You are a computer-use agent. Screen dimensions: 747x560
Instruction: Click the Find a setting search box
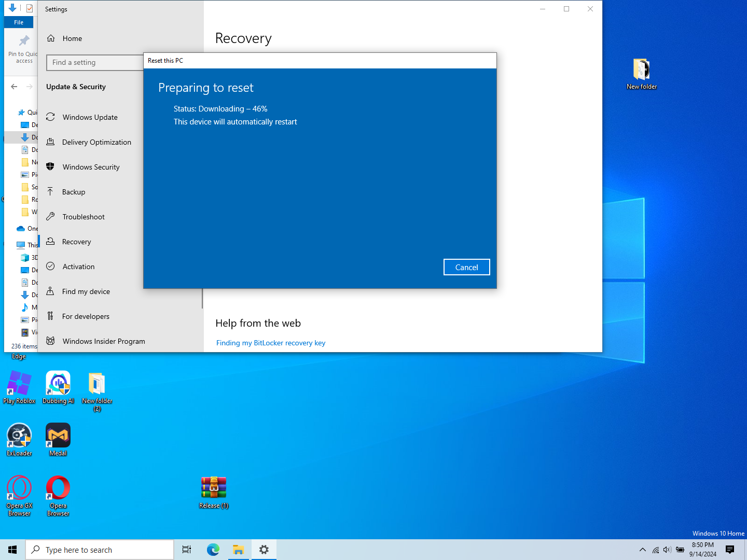pos(95,62)
